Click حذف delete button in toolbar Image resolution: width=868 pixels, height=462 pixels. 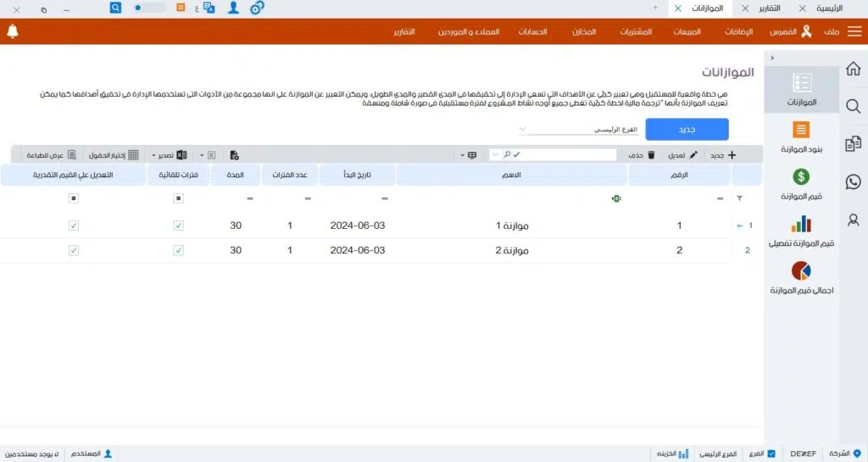[641, 155]
